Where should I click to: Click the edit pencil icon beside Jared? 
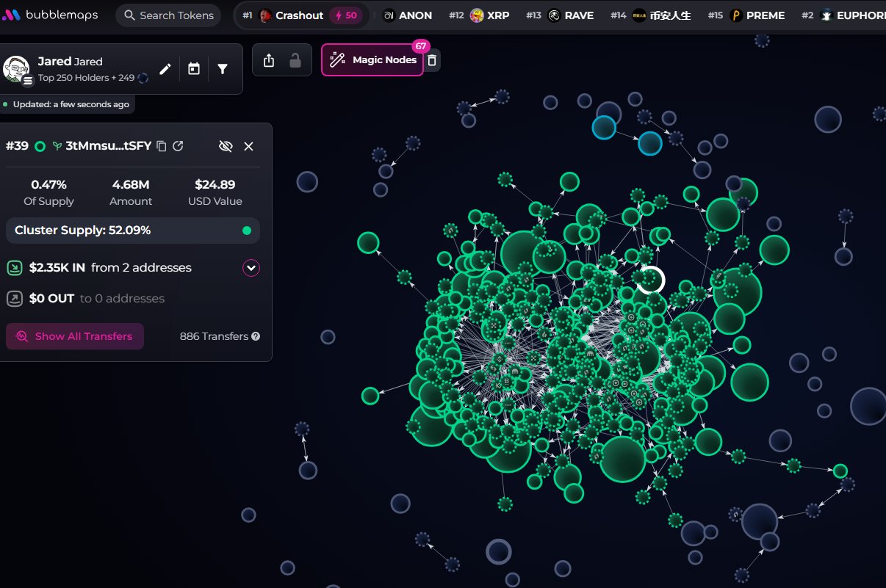coord(165,69)
